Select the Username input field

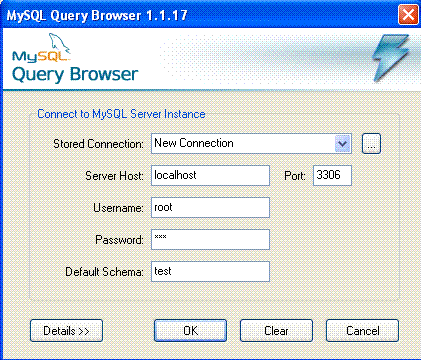point(210,207)
